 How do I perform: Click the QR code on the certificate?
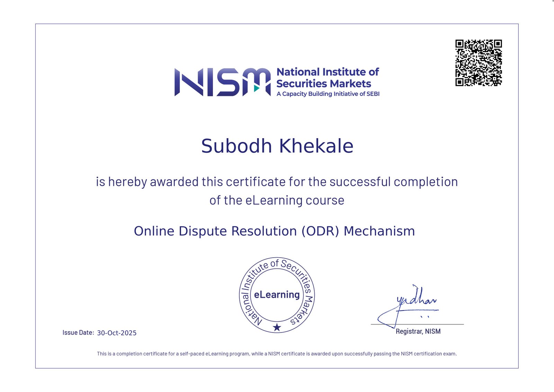[x=479, y=63]
